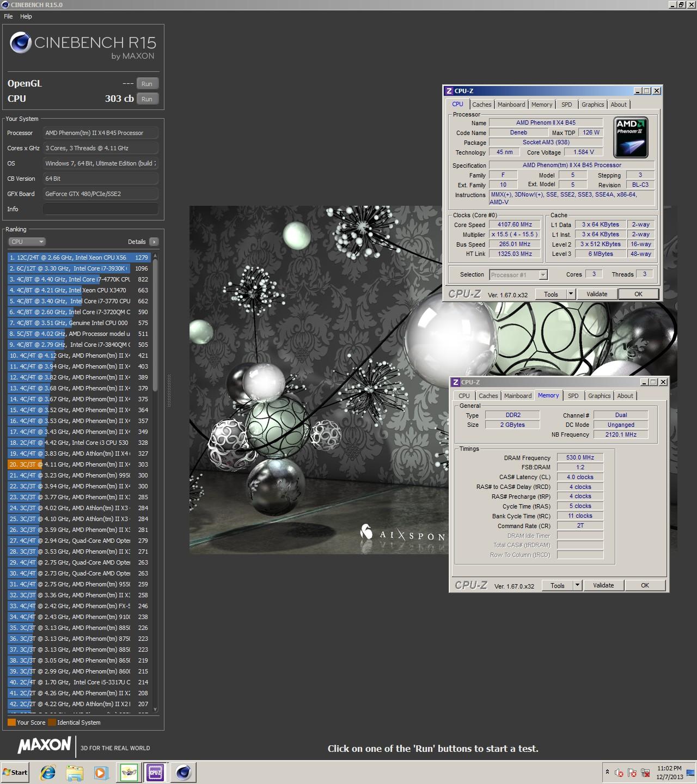Click the Your Score orange legend swatch
The image size is (697, 784).
[x=11, y=722]
